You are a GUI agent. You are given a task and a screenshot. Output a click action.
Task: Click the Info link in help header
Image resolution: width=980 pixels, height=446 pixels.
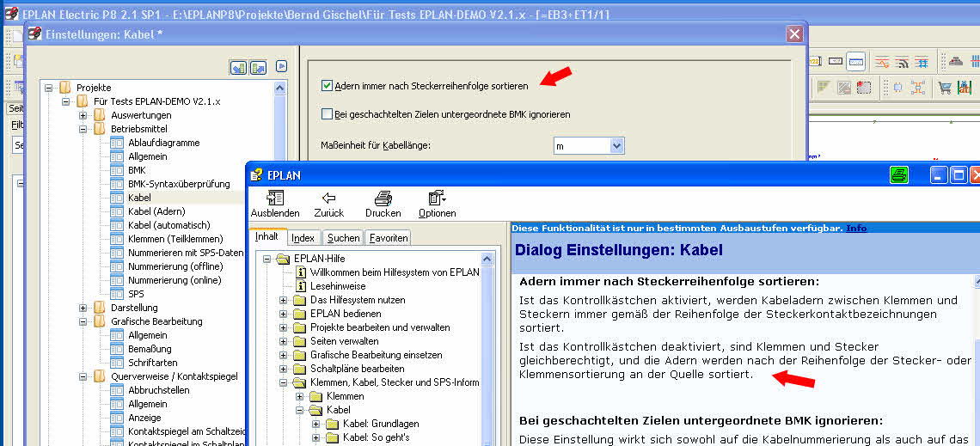[x=856, y=228]
